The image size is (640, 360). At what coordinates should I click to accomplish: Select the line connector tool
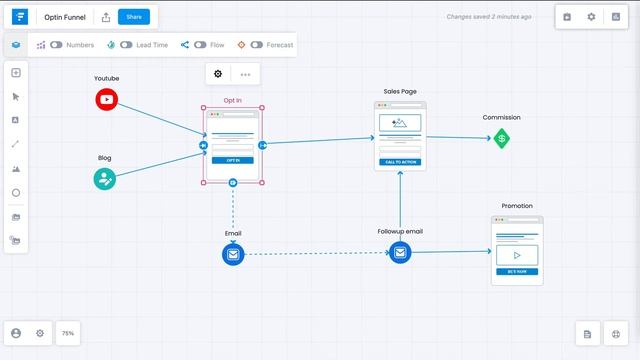point(16,144)
